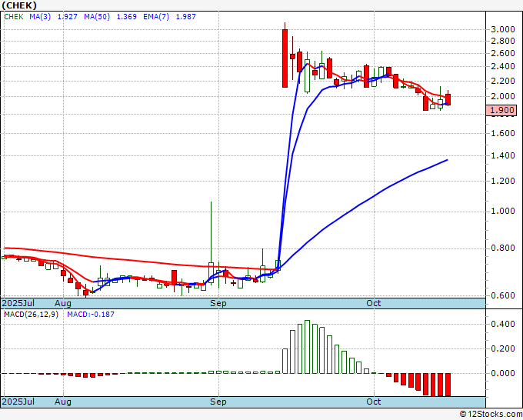This screenshot has width=523, height=420.
Task: Click 2025Jul on price chart date axis
Action: (x=18, y=303)
